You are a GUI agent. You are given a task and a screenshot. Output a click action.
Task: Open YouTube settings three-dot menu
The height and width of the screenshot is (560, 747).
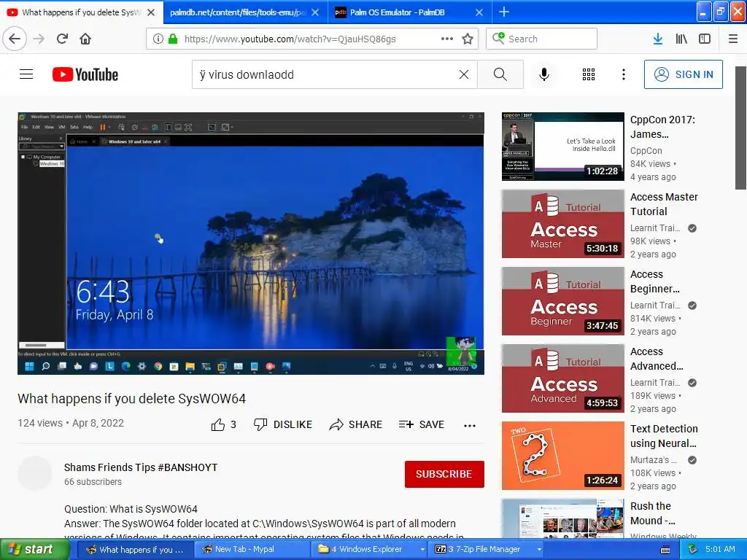pos(624,74)
